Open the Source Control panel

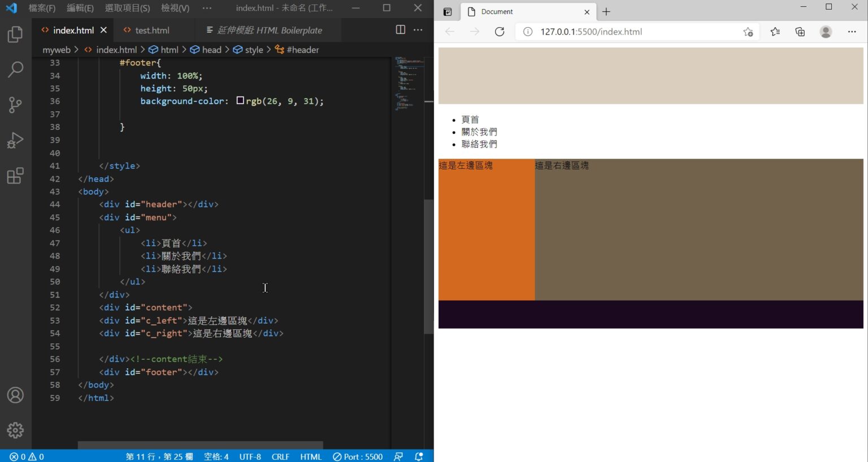tap(15, 104)
